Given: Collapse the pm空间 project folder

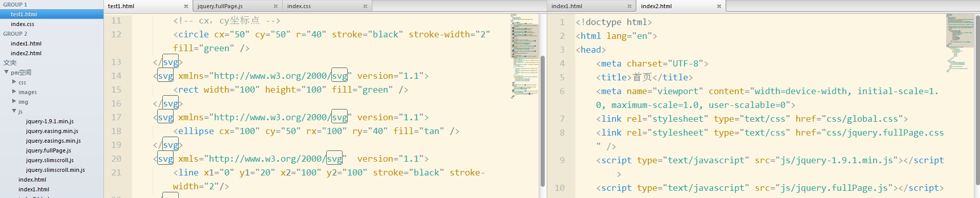Looking at the screenshot, I should click(6, 72).
